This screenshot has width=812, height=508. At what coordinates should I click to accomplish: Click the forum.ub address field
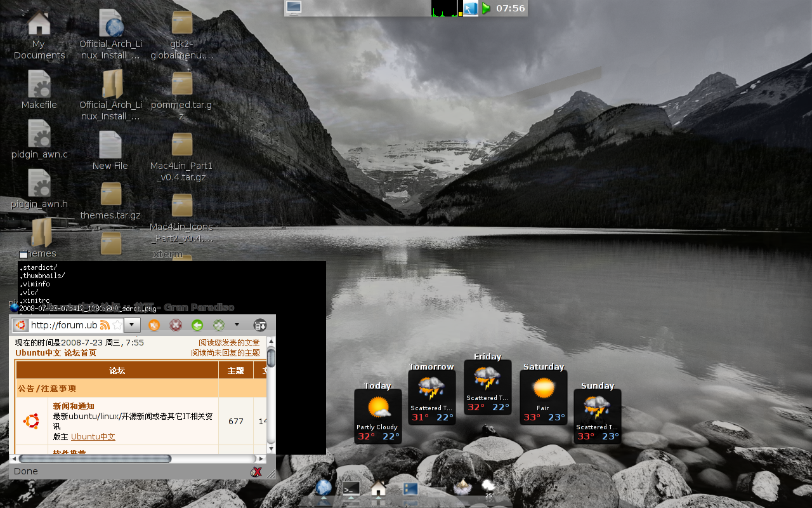pyautogui.click(x=64, y=325)
